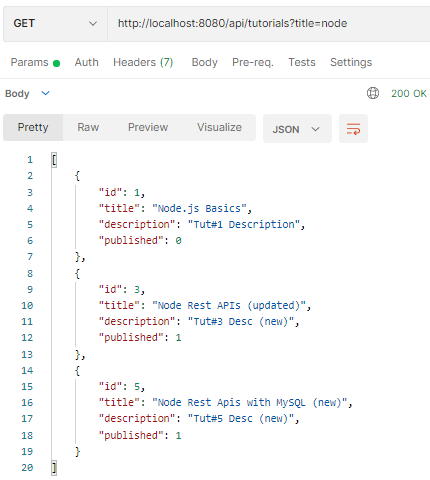Click the green Params indicator dot
The image size is (430, 480).
(56, 63)
